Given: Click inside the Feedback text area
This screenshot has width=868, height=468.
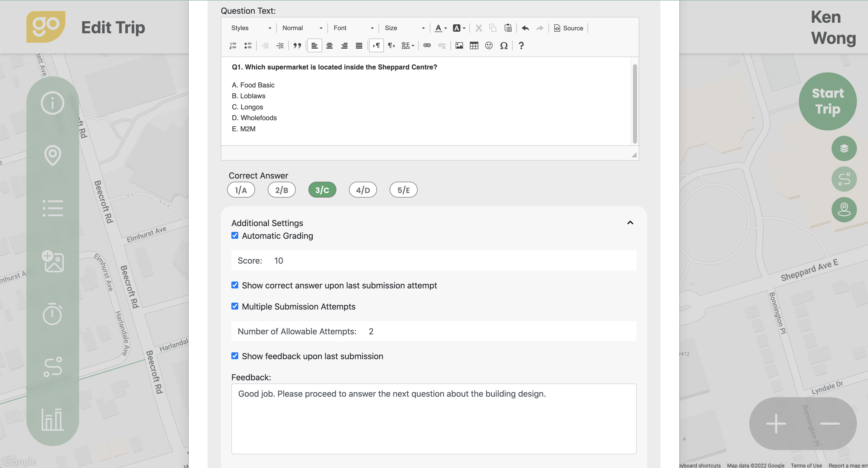Looking at the screenshot, I should coord(434,419).
